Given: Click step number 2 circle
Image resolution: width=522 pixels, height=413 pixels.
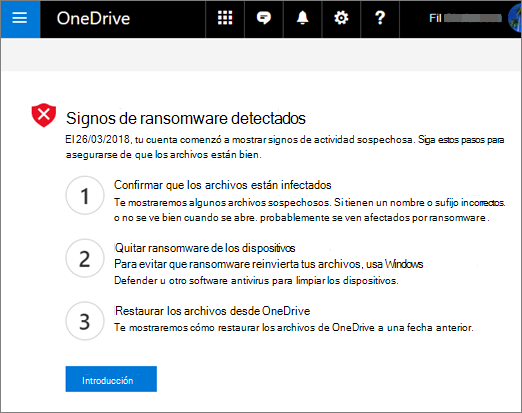Looking at the screenshot, I should click(85, 258).
